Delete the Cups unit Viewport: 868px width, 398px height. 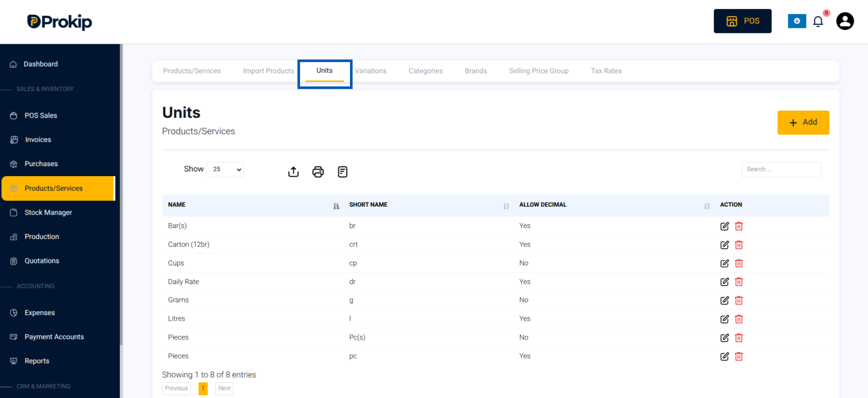click(x=739, y=263)
